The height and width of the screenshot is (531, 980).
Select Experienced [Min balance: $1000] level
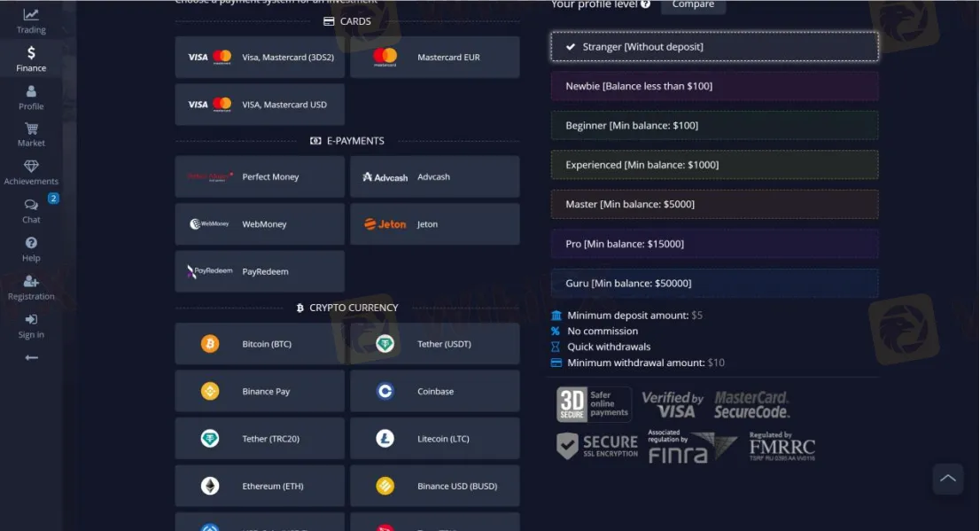point(714,165)
